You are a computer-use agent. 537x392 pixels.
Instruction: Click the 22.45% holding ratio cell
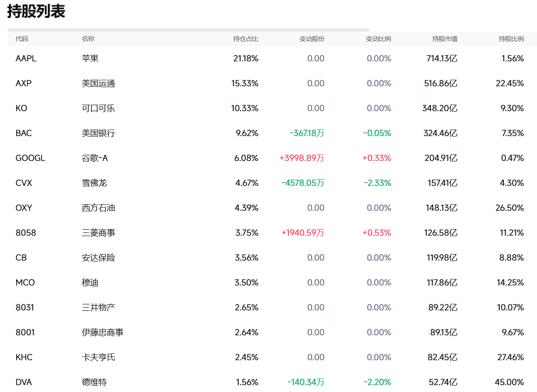[510, 83]
